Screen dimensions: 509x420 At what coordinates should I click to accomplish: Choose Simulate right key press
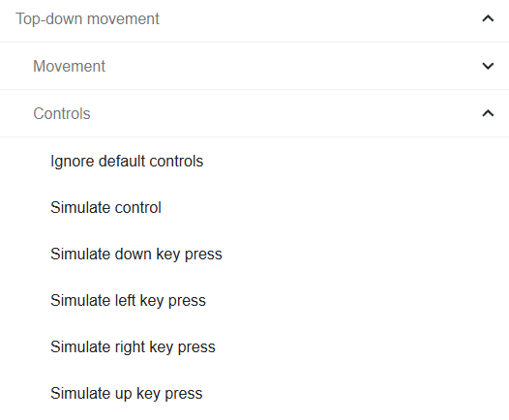(254, 346)
